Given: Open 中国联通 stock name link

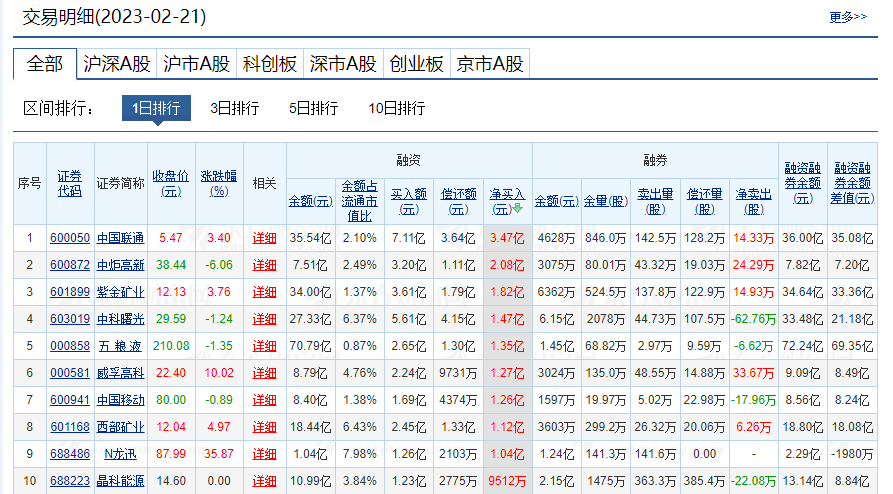Looking at the screenshot, I should [x=120, y=238].
